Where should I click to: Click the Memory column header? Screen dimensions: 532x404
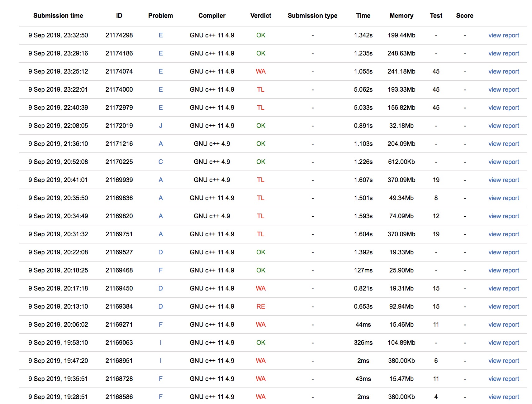(x=401, y=16)
